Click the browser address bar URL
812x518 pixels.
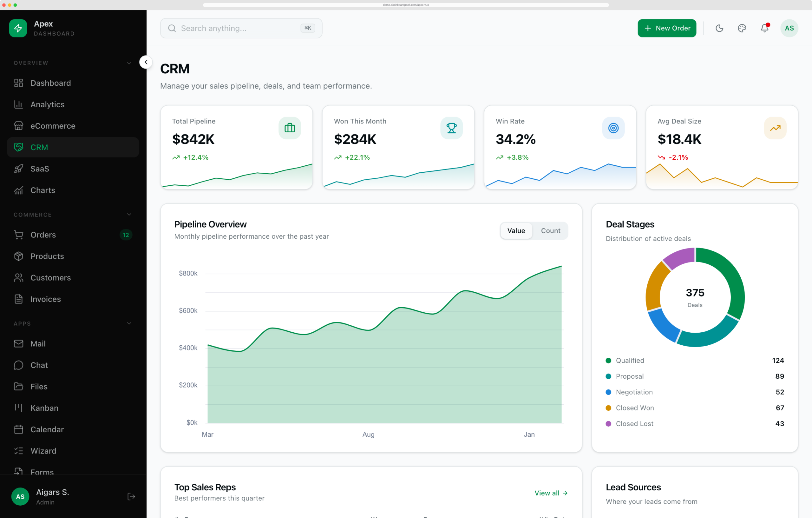pos(406,5)
